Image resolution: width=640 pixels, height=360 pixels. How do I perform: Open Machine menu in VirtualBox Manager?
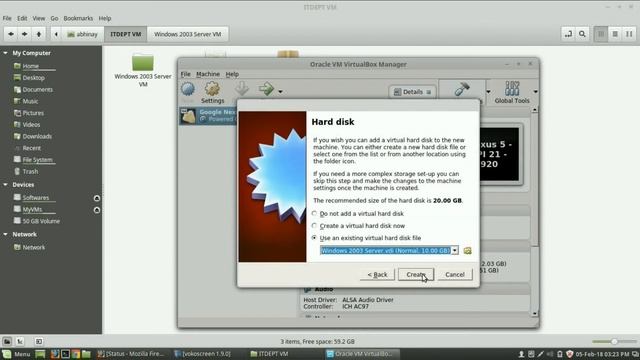tap(208, 74)
